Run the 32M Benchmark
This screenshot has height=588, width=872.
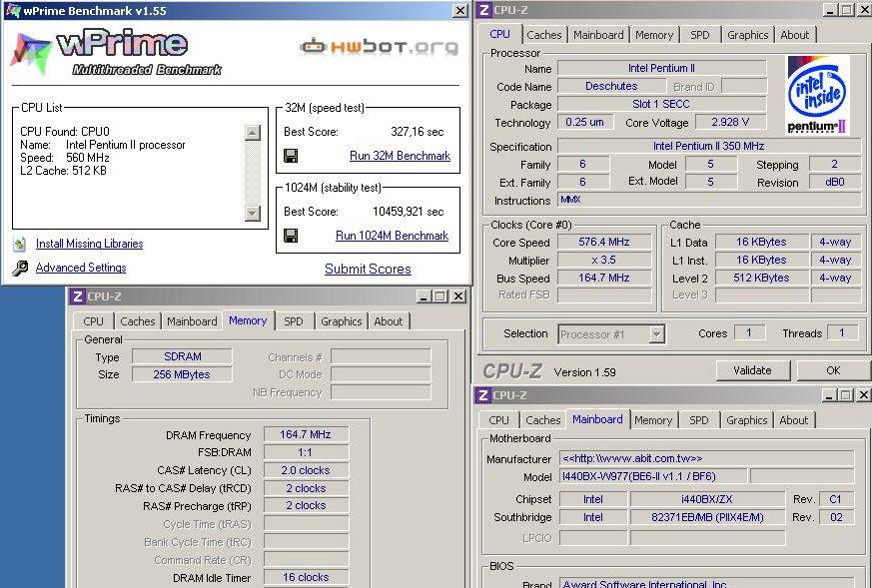point(400,156)
